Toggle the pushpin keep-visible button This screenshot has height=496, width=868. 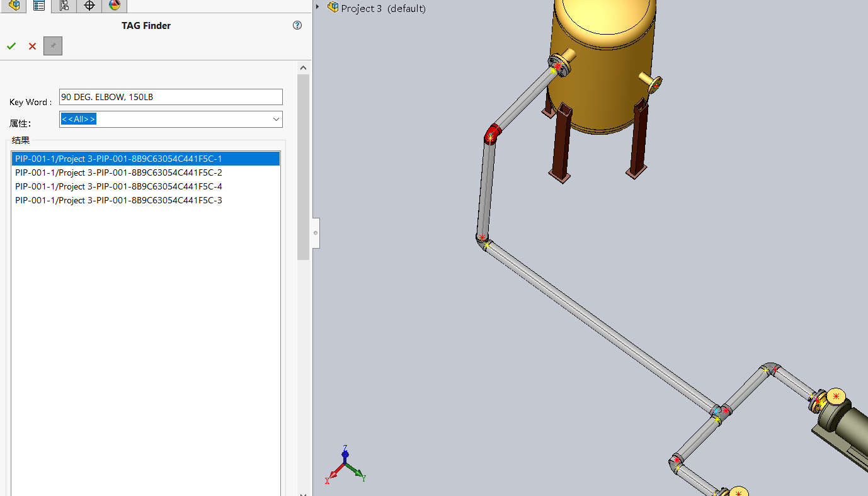pos(53,46)
